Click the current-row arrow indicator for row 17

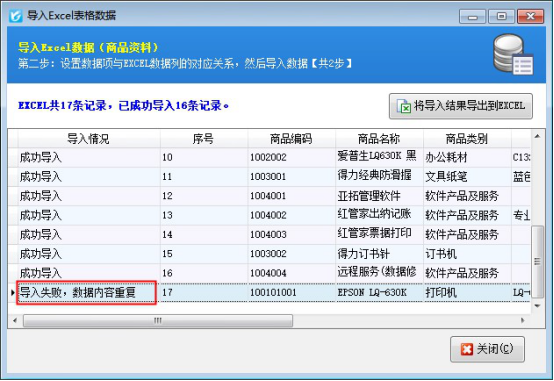(13, 292)
